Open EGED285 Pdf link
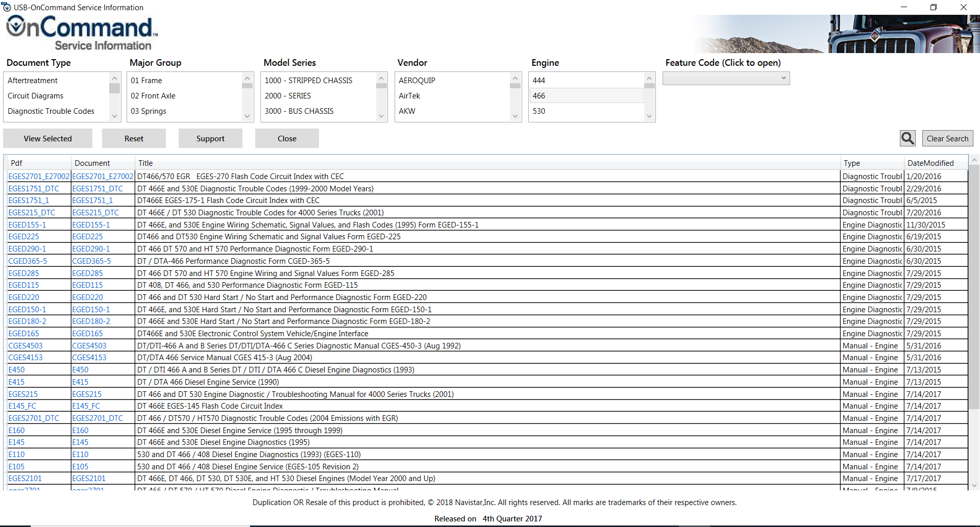Screen dimensions: 980x527 pyautogui.click(x=23, y=273)
